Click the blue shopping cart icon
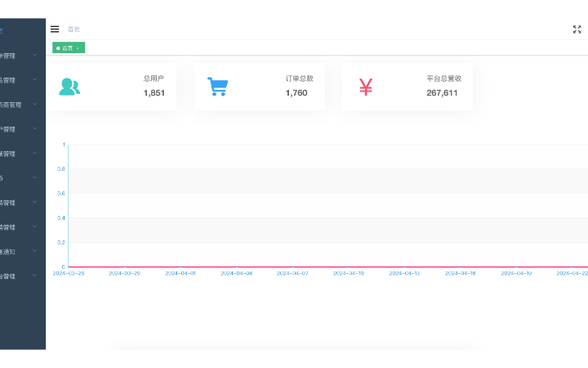Viewport: 588px width, 368px height. [217, 87]
